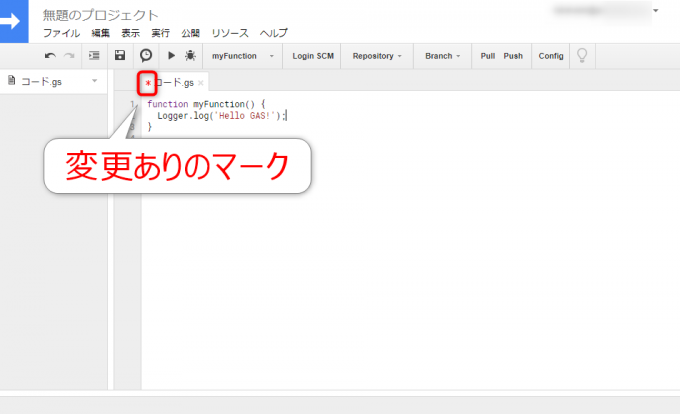Open the コード.gs file options arrow in sidebar
Screen dimensions: 680x414
point(95,81)
